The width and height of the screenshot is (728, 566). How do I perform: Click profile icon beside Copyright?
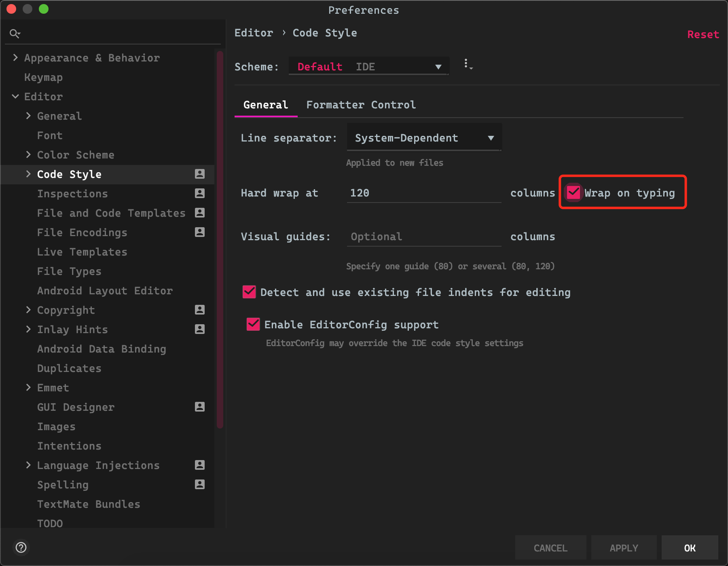coord(200,310)
